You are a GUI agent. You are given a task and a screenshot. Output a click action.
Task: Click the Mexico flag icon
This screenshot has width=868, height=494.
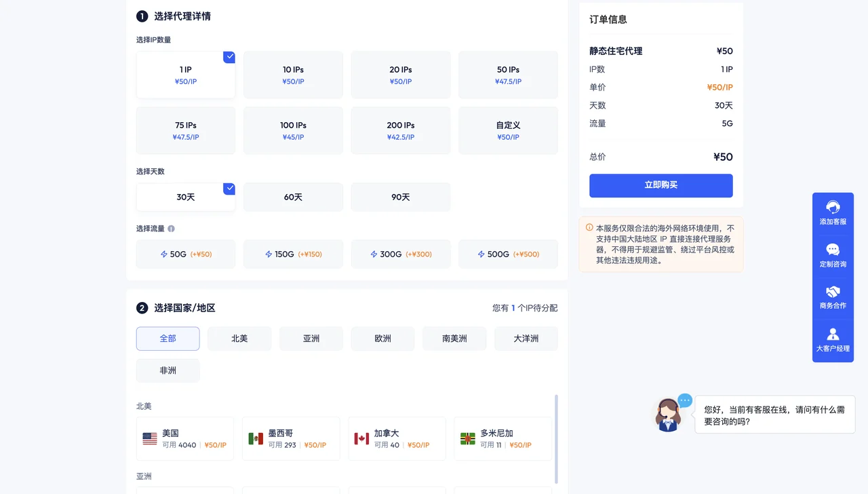point(256,438)
